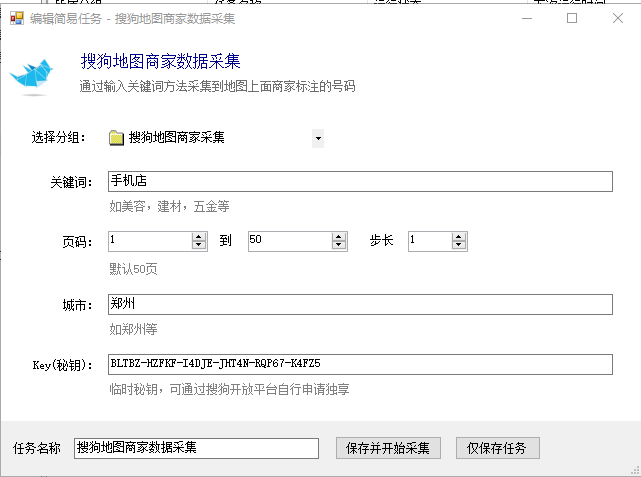This screenshot has height=477, width=641.
Task: Decrease the start page number spinner
Action: tap(199, 246)
